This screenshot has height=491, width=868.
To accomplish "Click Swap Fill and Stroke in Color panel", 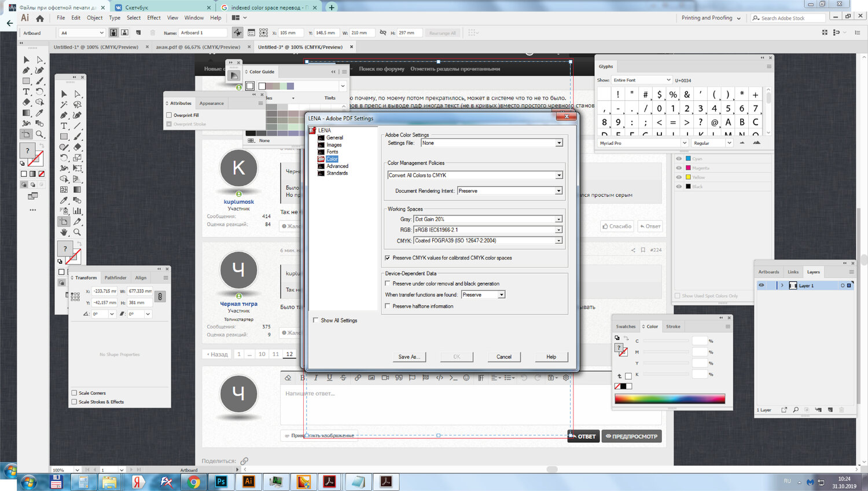I will pos(626,338).
